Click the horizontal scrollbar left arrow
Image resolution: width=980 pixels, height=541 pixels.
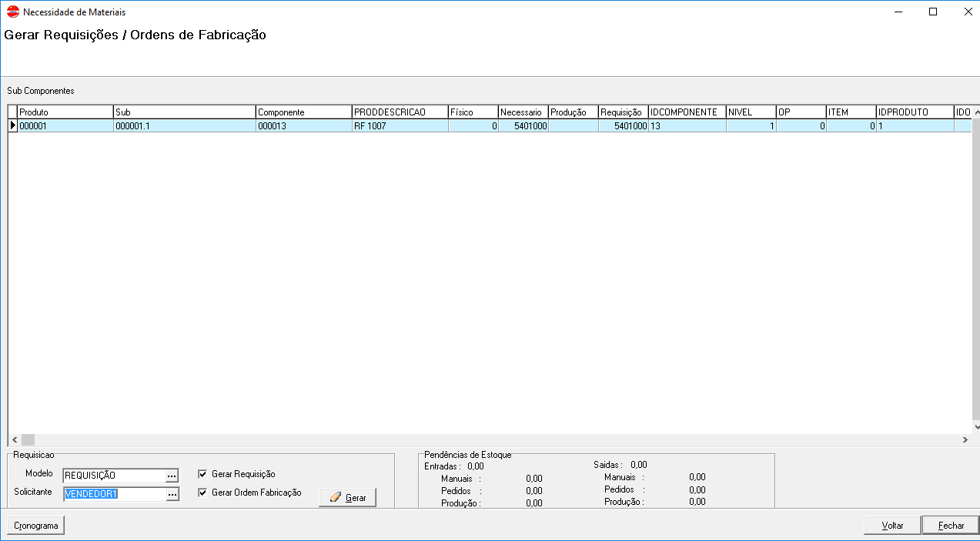click(x=14, y=440)
